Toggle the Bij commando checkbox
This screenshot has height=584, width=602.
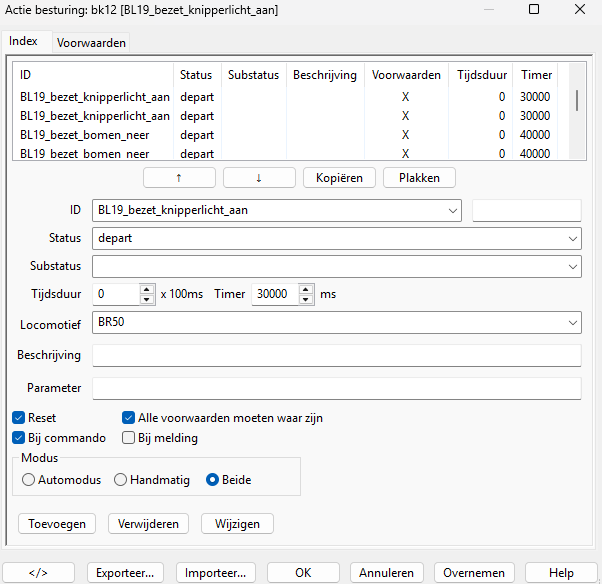point(19,438)
